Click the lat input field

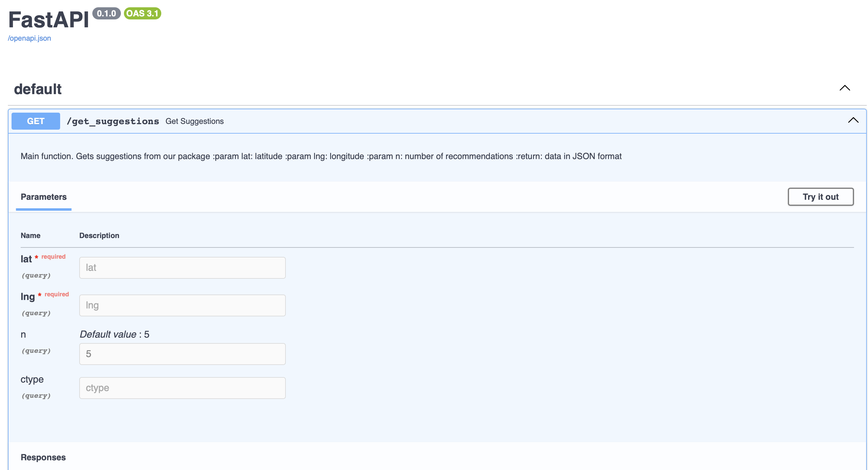click(182, 267)
